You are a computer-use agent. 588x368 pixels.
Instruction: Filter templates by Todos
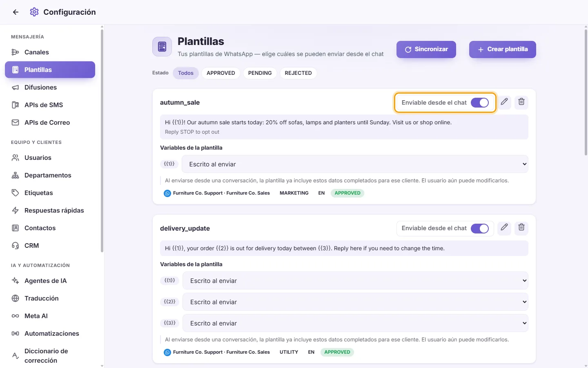click(x=186, y=73)
